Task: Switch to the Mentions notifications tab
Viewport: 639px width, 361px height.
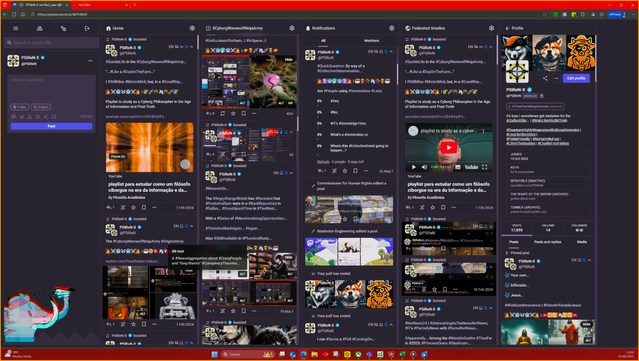Action: [371, 40]
